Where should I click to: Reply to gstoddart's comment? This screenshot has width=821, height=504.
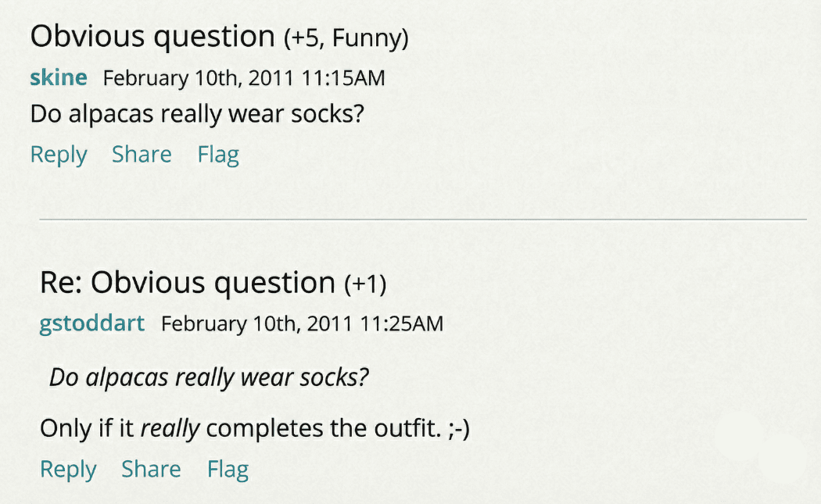tap(68, 469)
